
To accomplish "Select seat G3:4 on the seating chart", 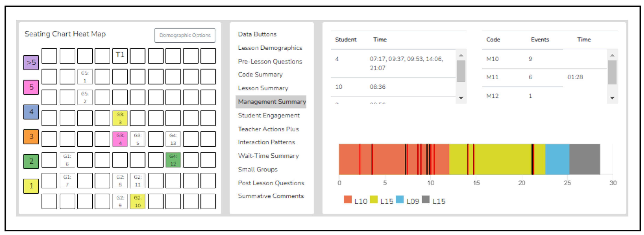I will [x=120, y=139].
